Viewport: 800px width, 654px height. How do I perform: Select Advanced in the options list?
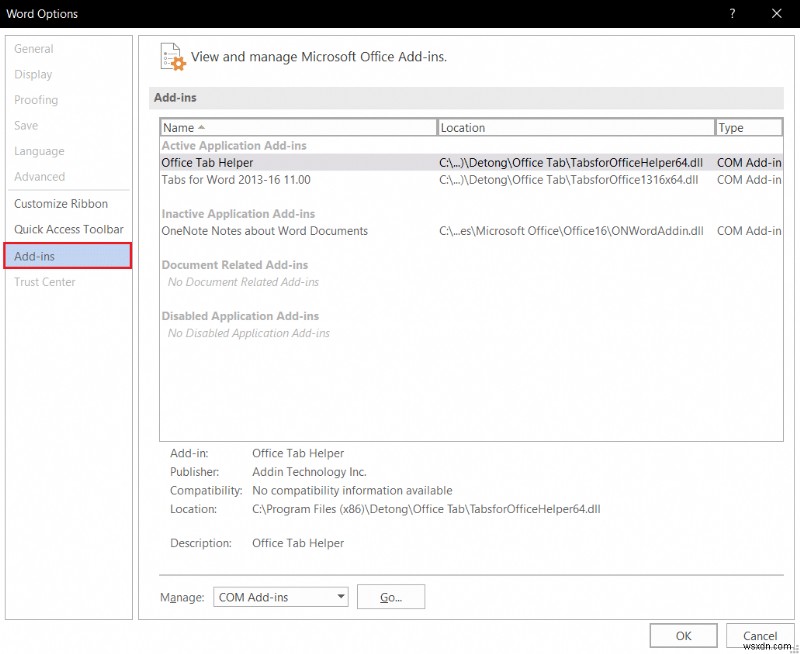(x=40, y=176)
